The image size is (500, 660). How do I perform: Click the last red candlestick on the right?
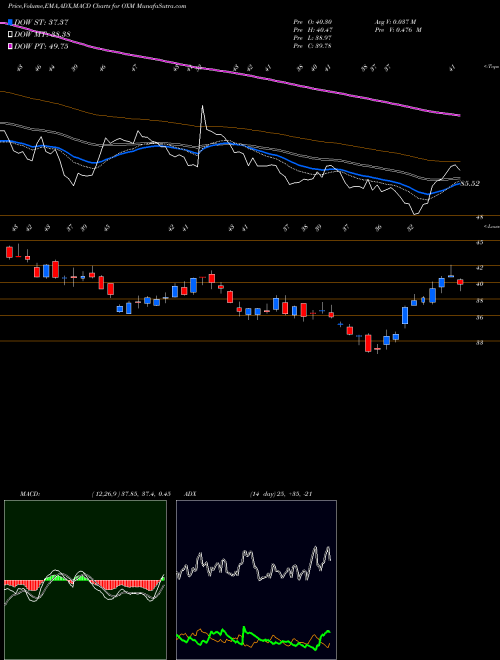point(460,282)
